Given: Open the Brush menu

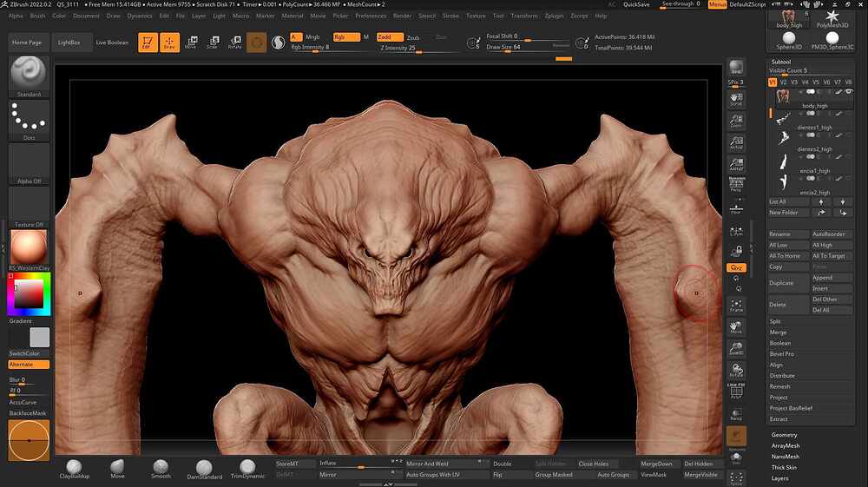Looking at the screenshot, I should [37, 16].
